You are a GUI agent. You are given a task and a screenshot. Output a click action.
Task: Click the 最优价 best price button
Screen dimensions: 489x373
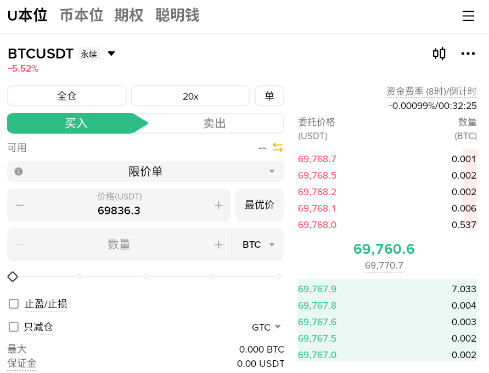click(260, 205)
